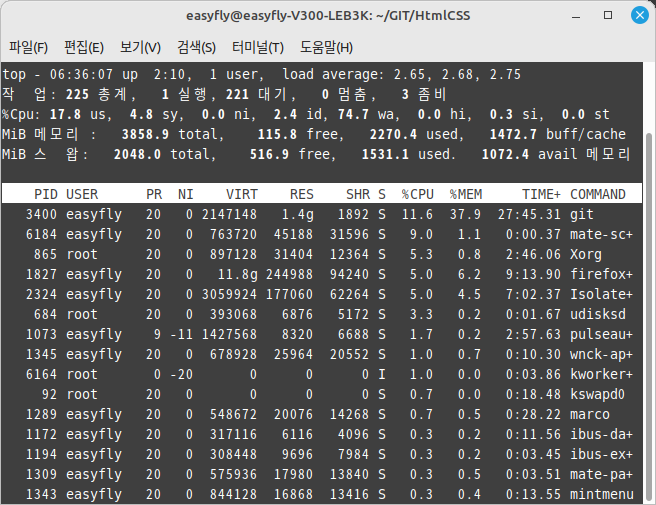Click the wnck-ap+ command name
This screenshot has width=656, height=505.
(601, 354)
